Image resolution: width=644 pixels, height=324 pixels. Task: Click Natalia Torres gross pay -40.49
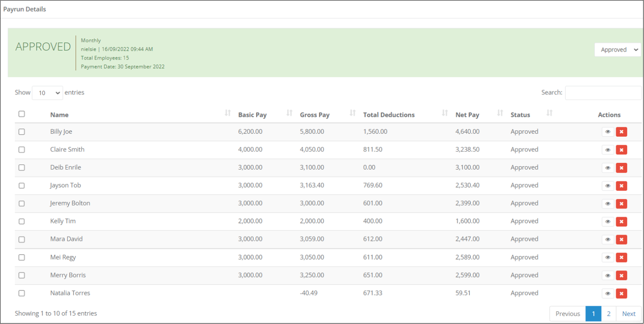(308, 293)
